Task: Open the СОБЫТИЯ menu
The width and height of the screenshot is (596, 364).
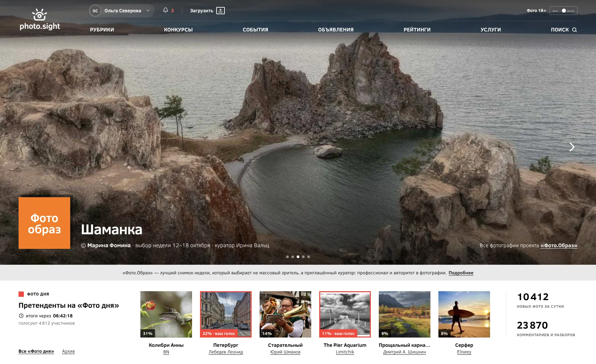Action: (256, 30)
